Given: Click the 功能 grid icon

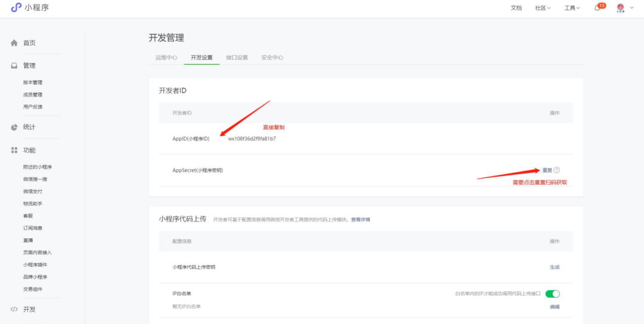Looking at the screenshot, I should pyautogui.click(x=14, y=150).
